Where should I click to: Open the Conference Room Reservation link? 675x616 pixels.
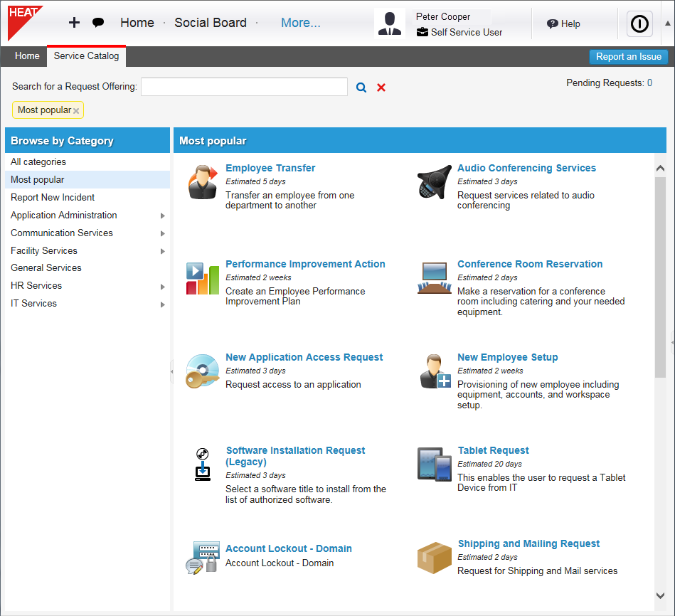[x=529, y=264]
